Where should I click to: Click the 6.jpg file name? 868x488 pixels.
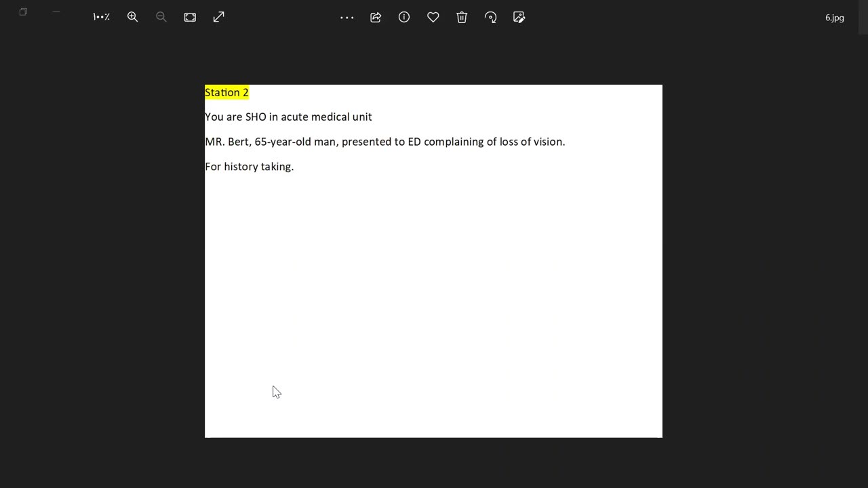tap(835, 18)
